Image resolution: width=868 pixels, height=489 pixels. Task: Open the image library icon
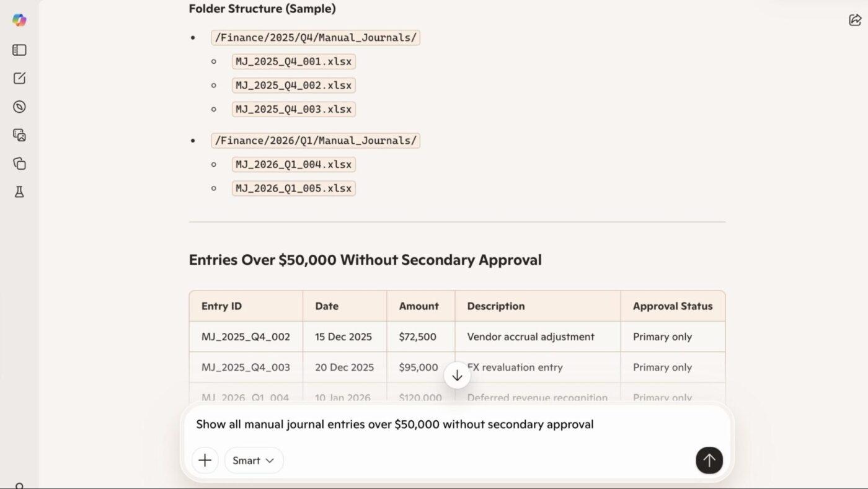coord(19,135)
